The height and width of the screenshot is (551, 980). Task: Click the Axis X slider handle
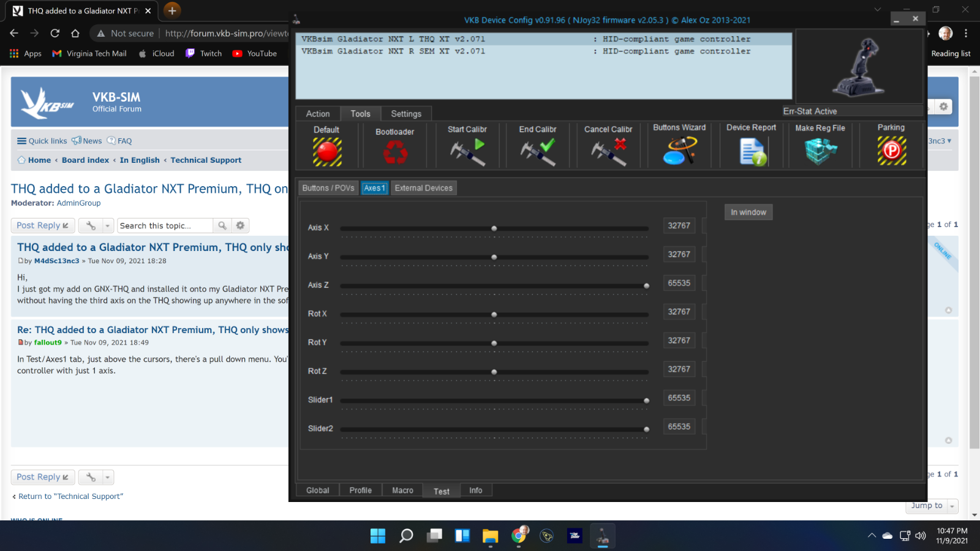click(x=494, y=228)
